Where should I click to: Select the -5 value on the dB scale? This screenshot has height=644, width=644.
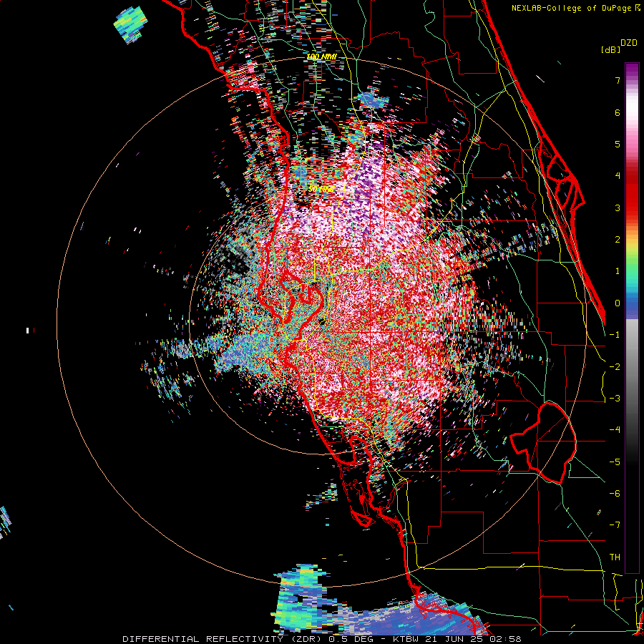coord(615,462)
